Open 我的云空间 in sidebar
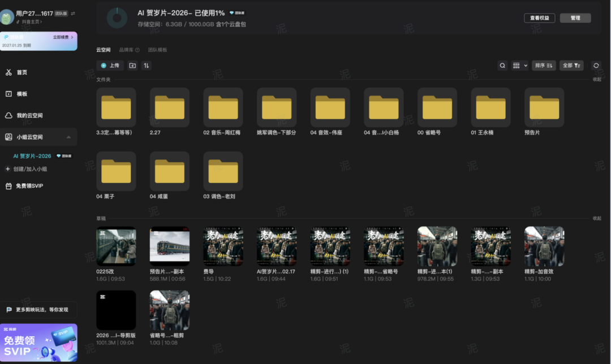 coord(29,115)
